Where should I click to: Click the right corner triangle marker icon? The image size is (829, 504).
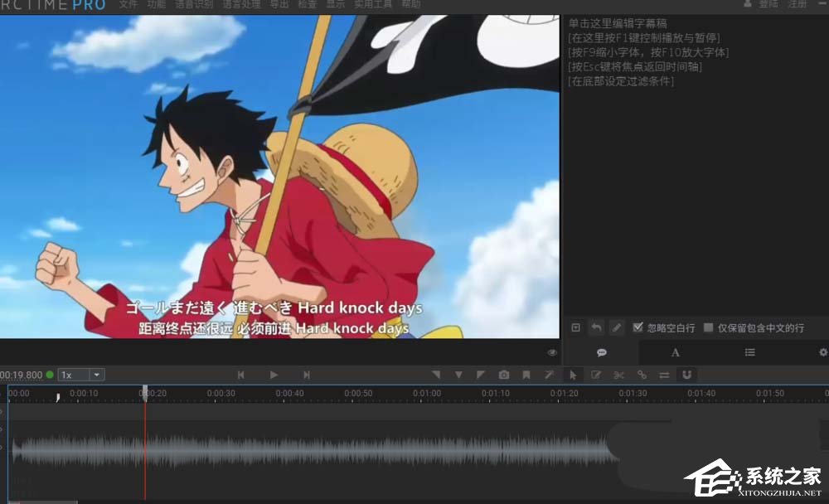(x=481, y=375)
